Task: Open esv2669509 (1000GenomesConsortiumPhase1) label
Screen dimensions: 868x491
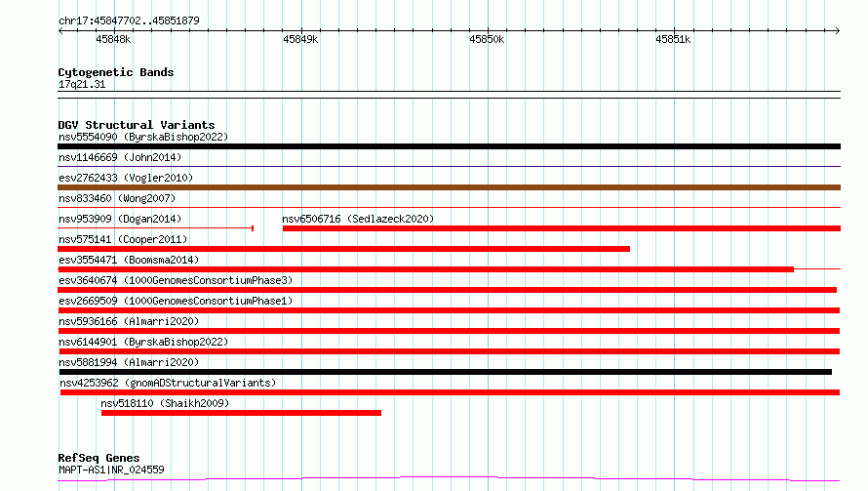Action: [176, 301]
